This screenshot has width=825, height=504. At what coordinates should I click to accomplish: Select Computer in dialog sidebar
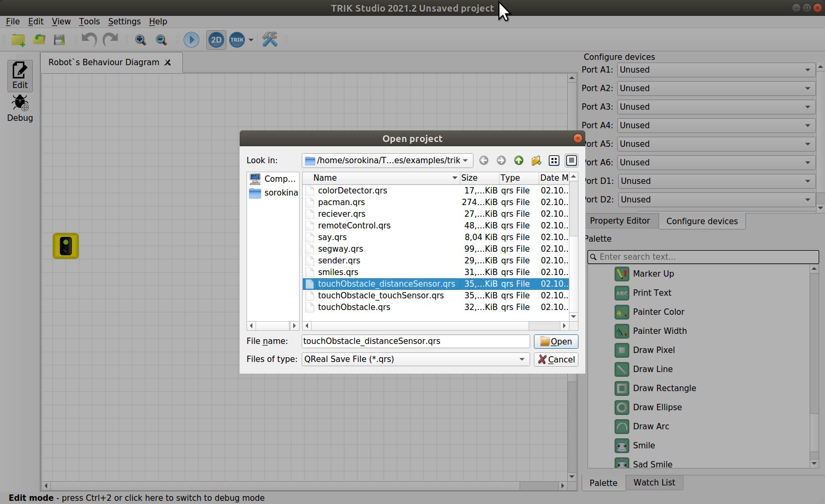(273, 179)
